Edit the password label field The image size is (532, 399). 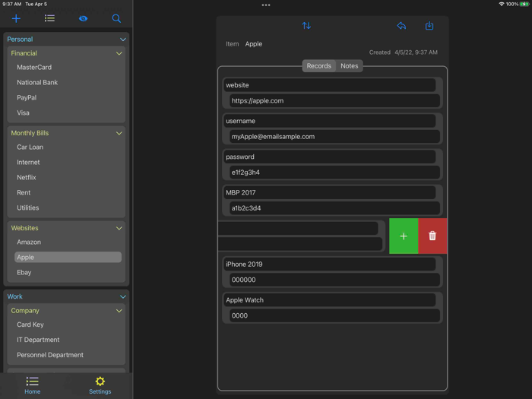(x=329, y=157)
